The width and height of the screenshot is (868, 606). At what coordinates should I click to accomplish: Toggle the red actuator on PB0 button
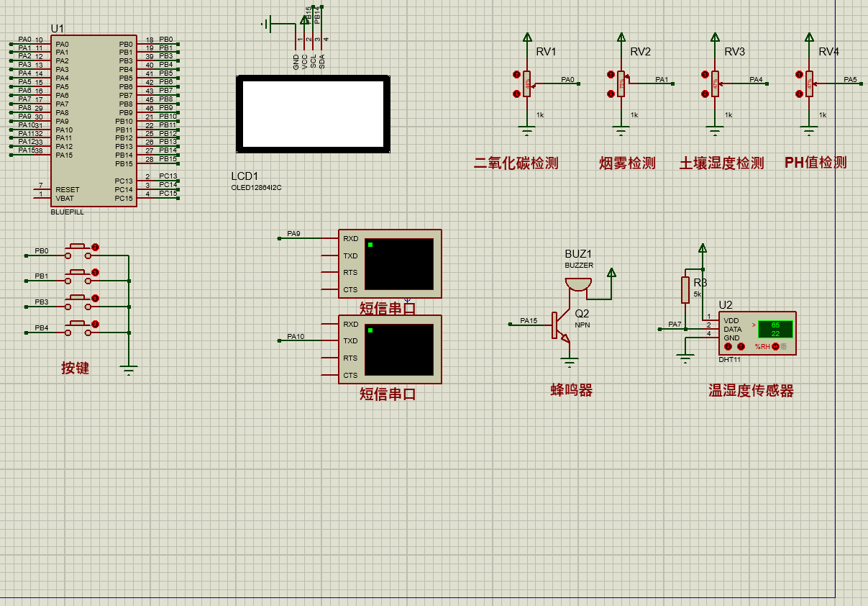95,248
